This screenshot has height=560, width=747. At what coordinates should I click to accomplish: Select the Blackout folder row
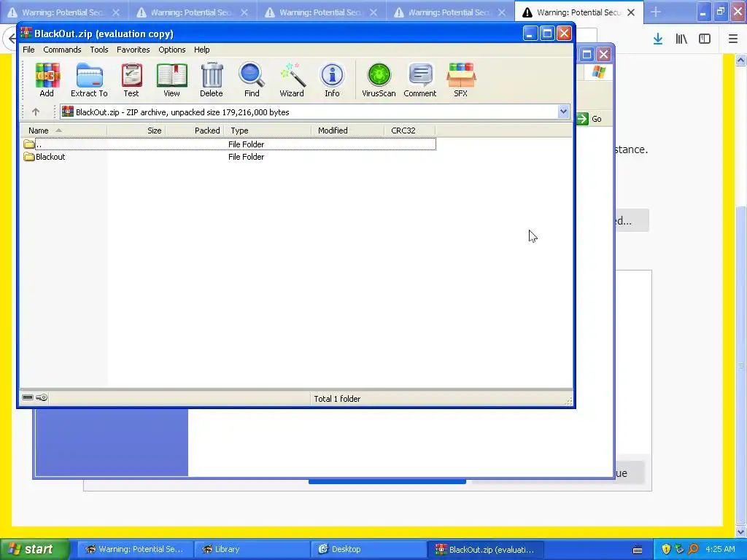228,157
